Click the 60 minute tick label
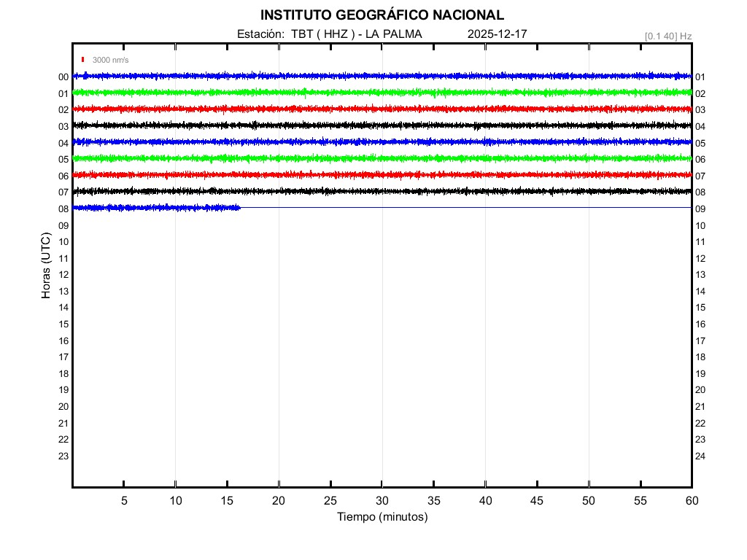 pyautogui.click(x=691, y=501)
